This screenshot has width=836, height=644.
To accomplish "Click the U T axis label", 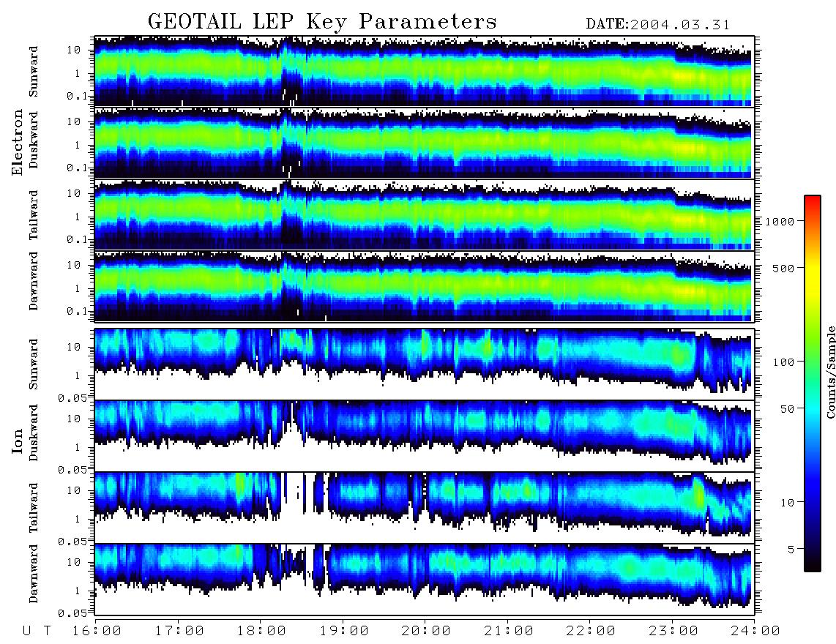I will (x=37, y=632).
